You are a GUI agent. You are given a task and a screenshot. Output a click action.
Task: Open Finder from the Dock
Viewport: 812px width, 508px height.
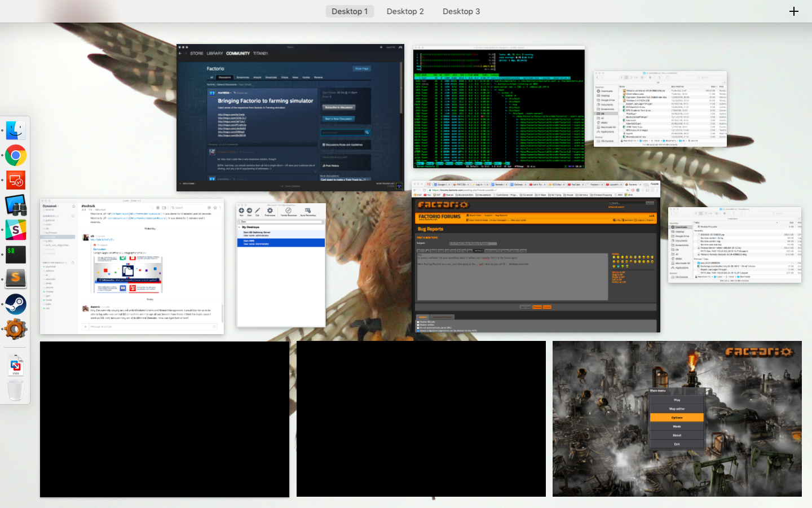pos(16,130)
